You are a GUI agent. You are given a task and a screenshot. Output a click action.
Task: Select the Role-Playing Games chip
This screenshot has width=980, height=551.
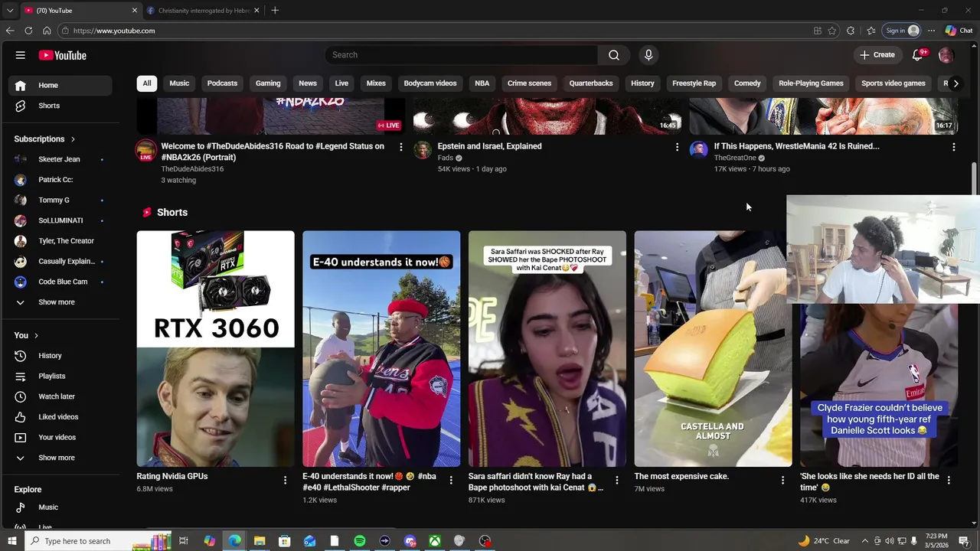point(811,83)
